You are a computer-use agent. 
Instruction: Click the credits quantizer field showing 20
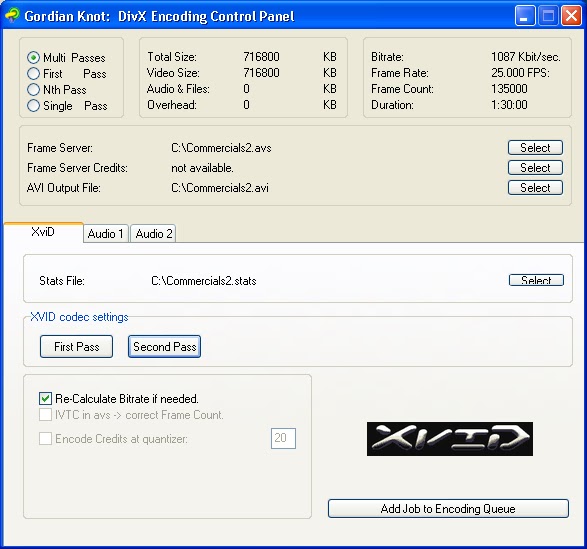[x=283, y=438]
